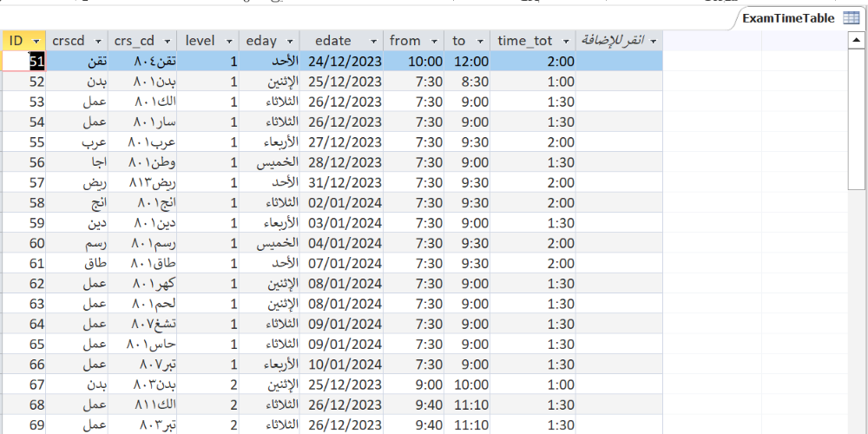This screenshot has width=868, height=434.
Task: Click the edate cell 02/01/2024
Action: pyautogui.click(x=341, y=202)
